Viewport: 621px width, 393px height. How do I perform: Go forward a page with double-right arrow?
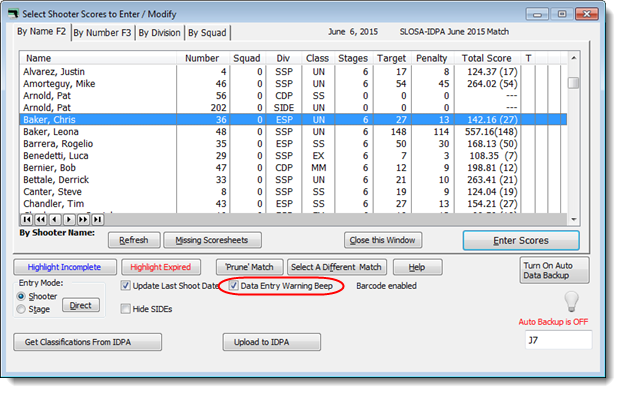click(x=83, y=219)
